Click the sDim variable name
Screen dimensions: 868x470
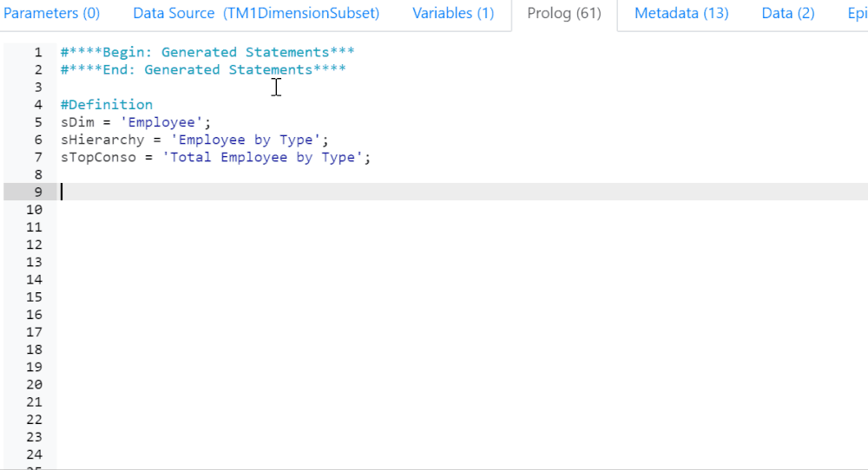(76, 122)
